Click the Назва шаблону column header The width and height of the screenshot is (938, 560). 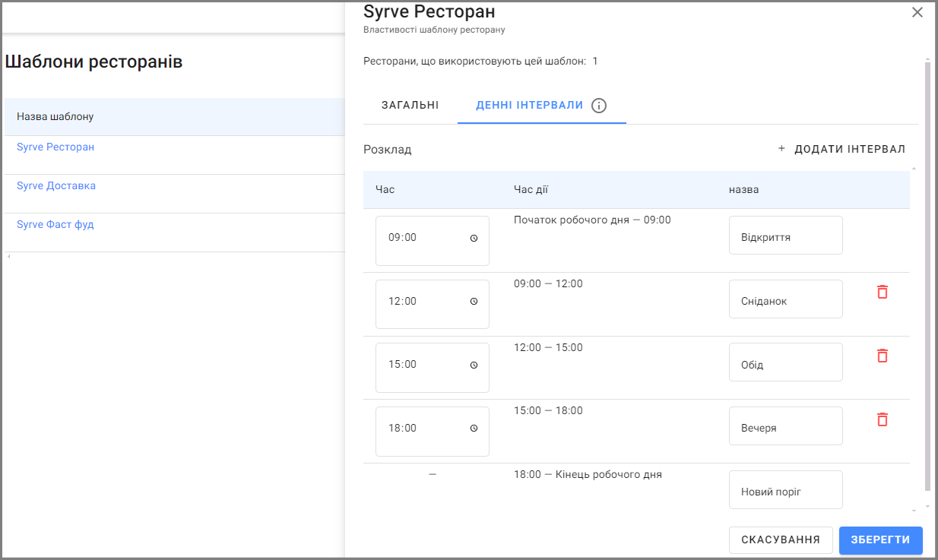click(55, 117)
